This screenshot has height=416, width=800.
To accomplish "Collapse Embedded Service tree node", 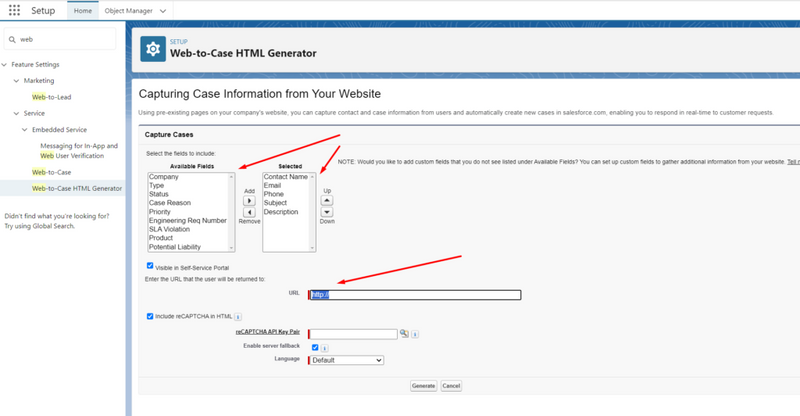I will pyautogui.click(x=24, y=130).
